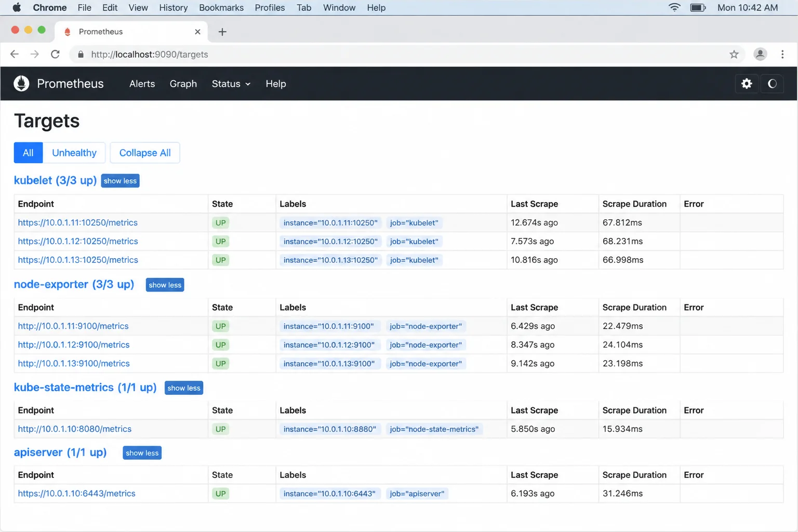Click the Prometheus tab title
798x532 pixels.
[101, 32]
